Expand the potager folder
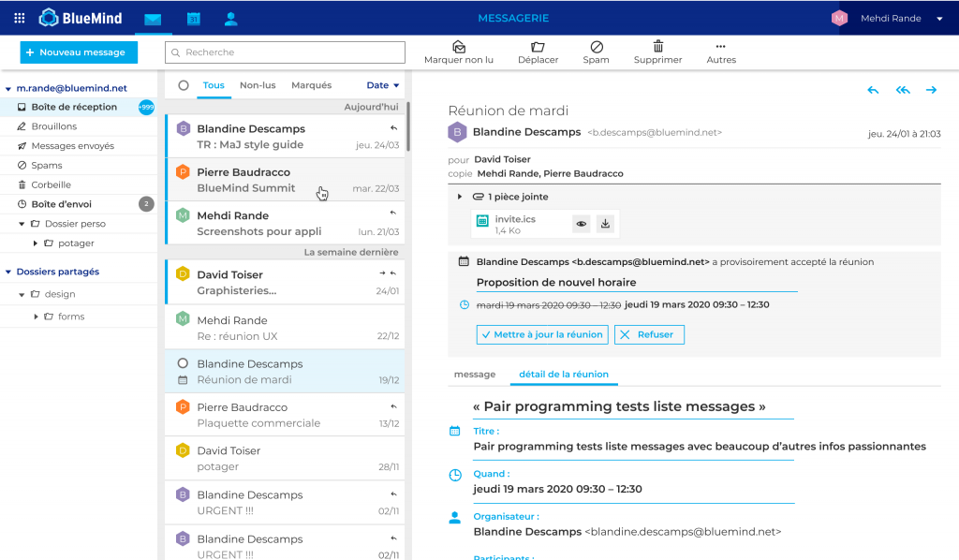Screen dimensions: 959x560 point(36,243)
